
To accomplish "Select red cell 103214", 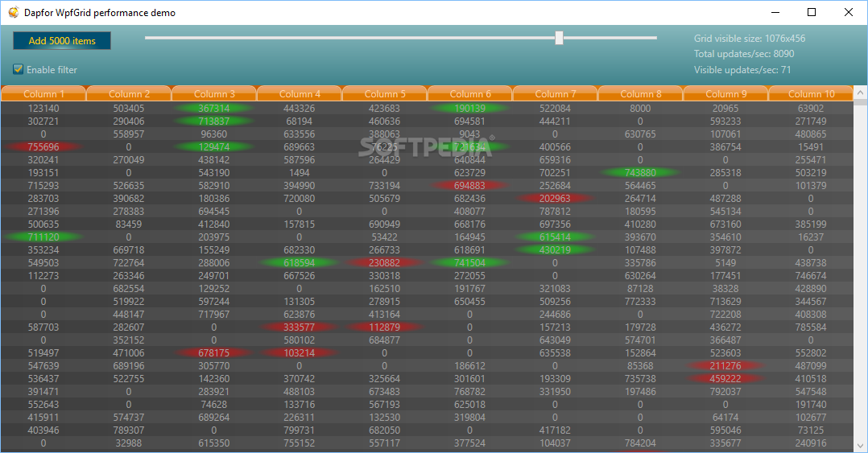I will coord(300,353).
